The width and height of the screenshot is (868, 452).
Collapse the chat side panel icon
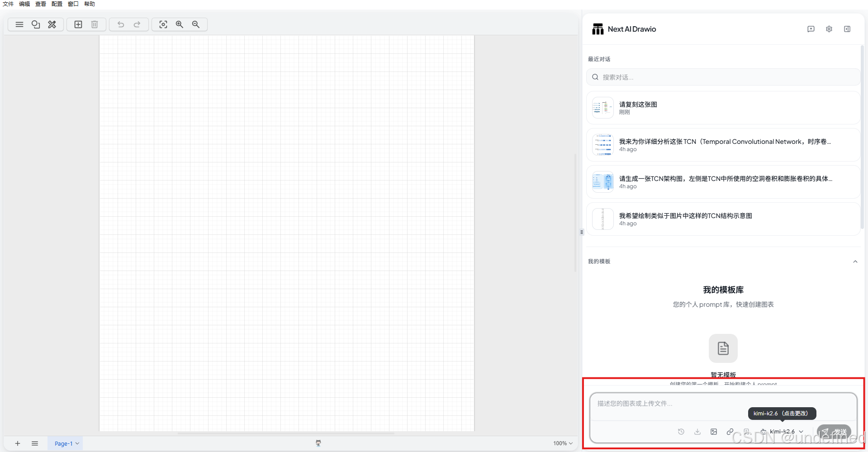[847, 29]
